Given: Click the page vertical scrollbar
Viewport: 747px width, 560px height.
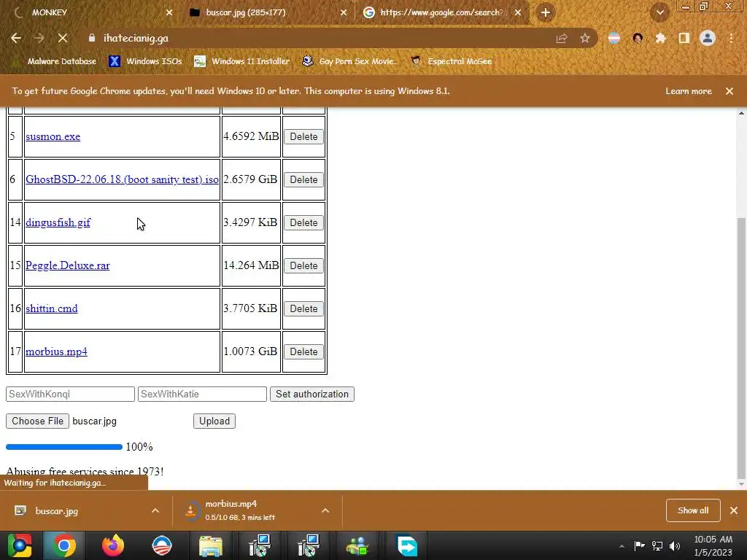Looking at the screenshot, I should [741, 348].
